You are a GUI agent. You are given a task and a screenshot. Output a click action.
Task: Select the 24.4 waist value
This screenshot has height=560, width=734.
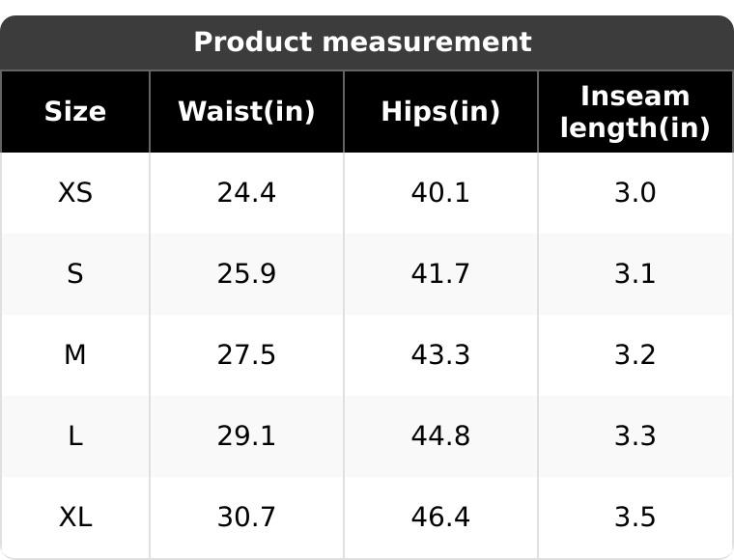pos(246,193)
